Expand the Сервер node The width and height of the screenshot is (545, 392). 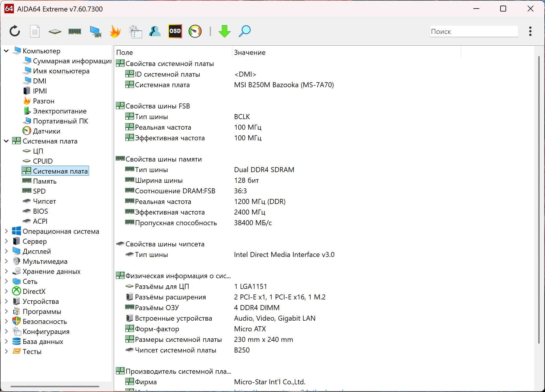coord(6,241)
